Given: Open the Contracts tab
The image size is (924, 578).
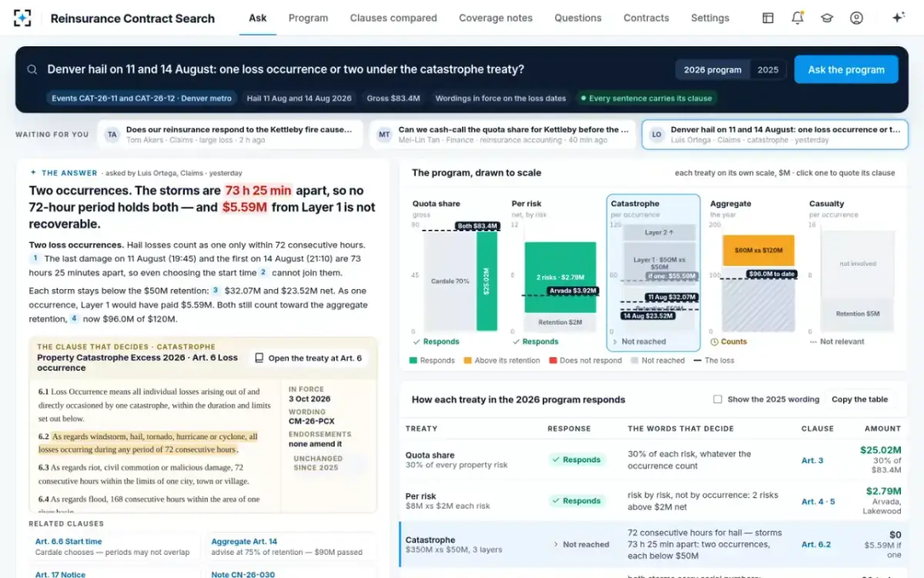Looking at the screenshot, I should click(646, 18).
